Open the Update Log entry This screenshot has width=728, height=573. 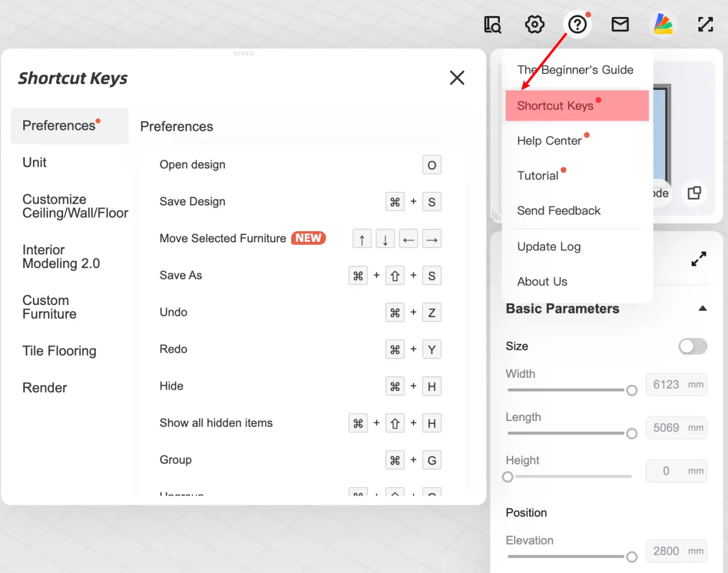[549, 247]
